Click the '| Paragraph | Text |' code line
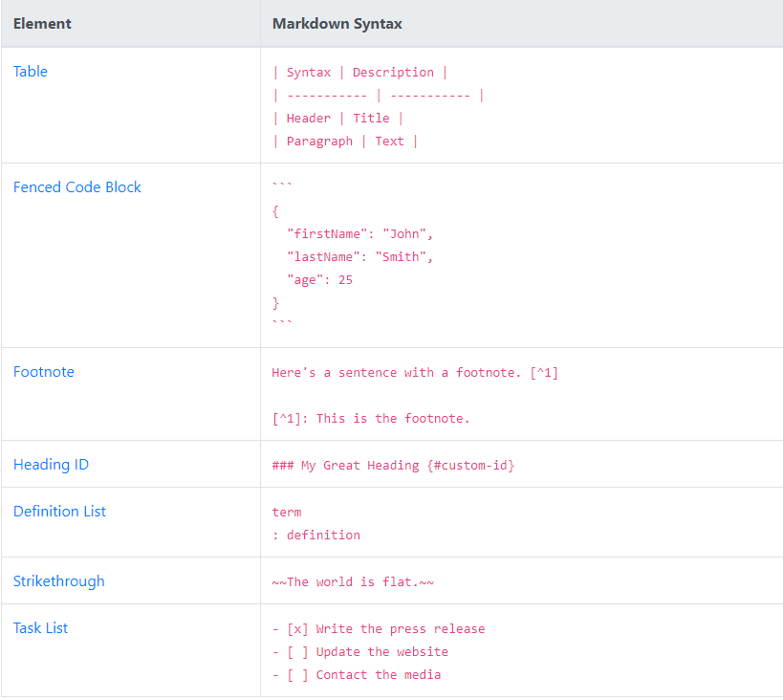The image size is (783, 700). click(345, 142)
